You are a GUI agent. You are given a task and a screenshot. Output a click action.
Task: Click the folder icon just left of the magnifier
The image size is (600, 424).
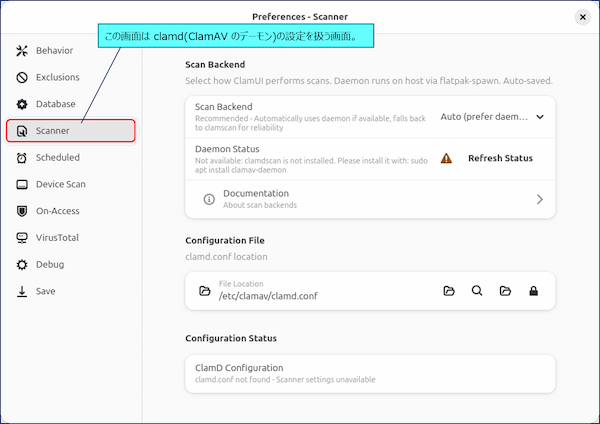449,291
